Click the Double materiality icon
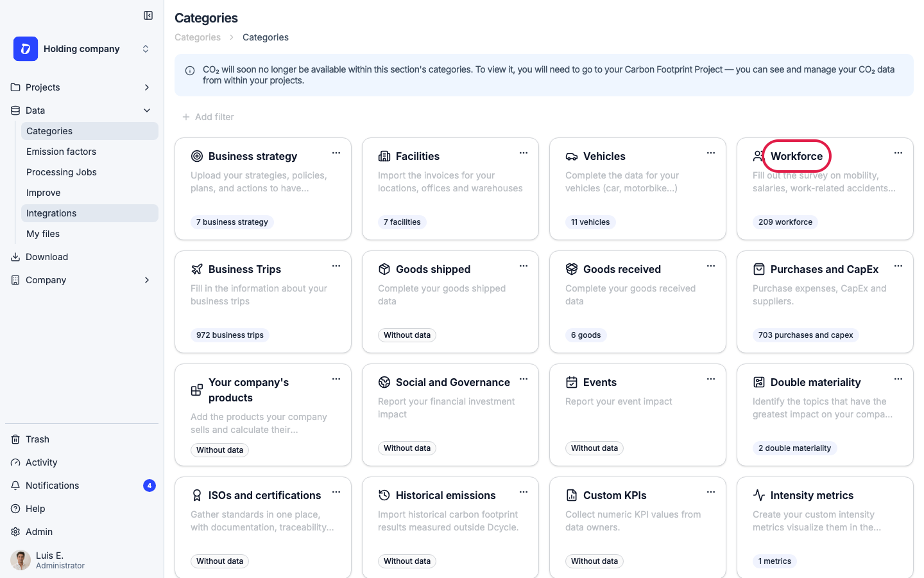924x578 pixels. point(759,382)
